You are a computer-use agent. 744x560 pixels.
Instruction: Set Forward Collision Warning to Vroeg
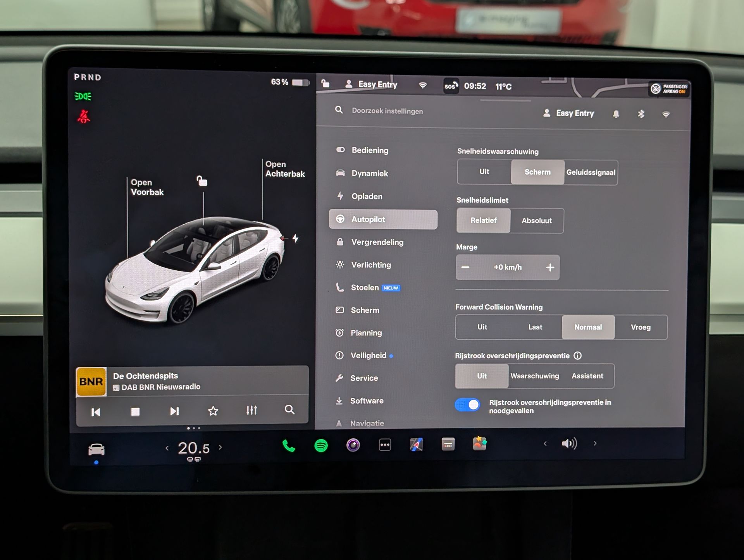(640, 327)
